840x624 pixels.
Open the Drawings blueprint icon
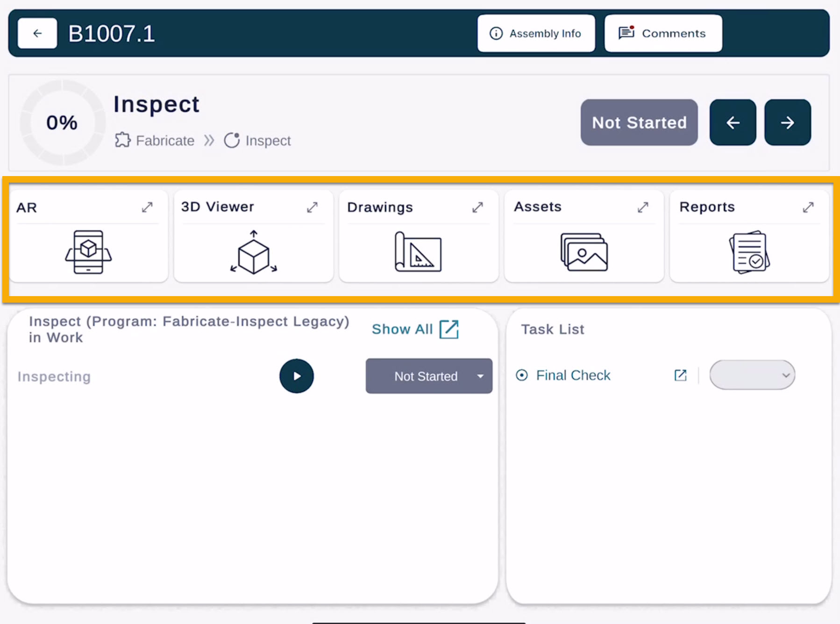(418, 252)
